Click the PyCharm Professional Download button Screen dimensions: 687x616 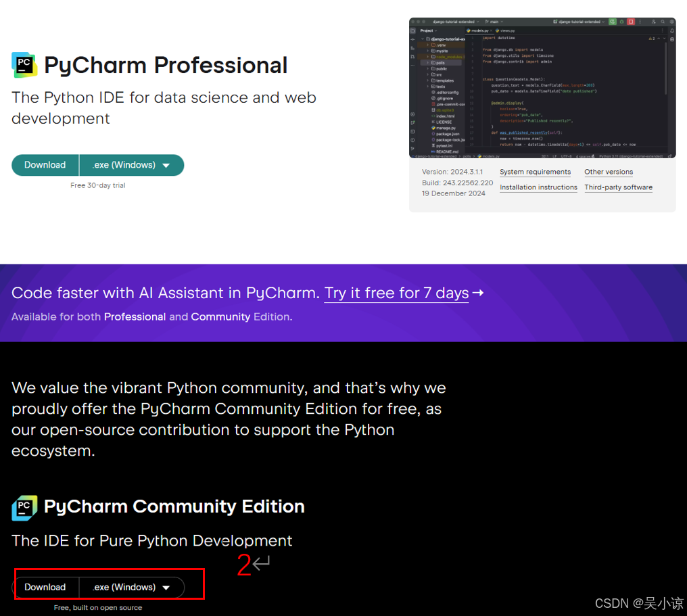(x=45, y=165)
